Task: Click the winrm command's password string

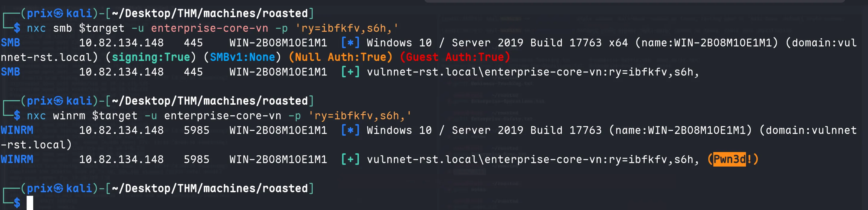Action: click(360, 116)
